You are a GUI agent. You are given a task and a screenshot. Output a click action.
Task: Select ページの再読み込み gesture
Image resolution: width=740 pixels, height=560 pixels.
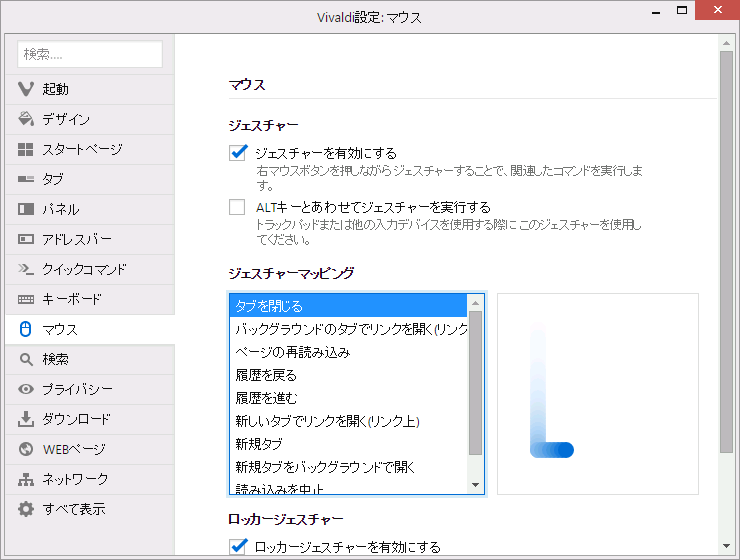tap(348, 352)
